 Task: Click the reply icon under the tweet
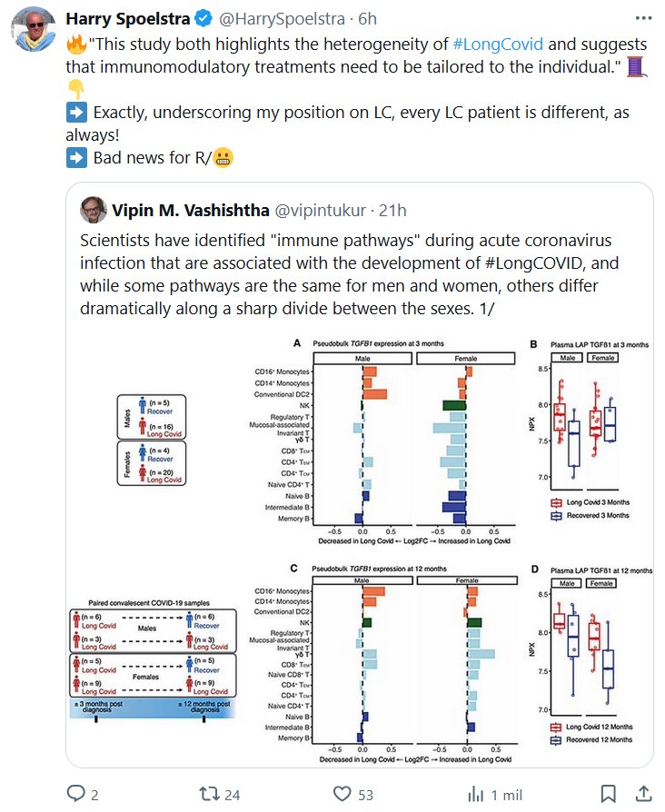coord(77,794)
